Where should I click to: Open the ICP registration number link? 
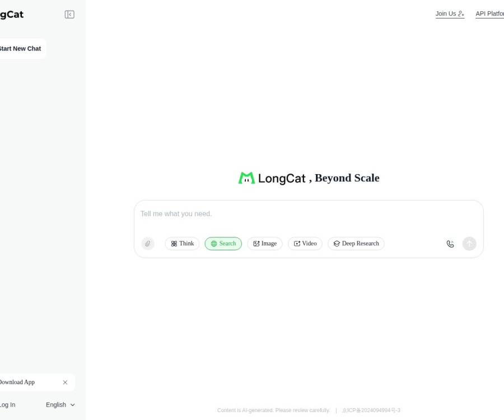(371, 410)
